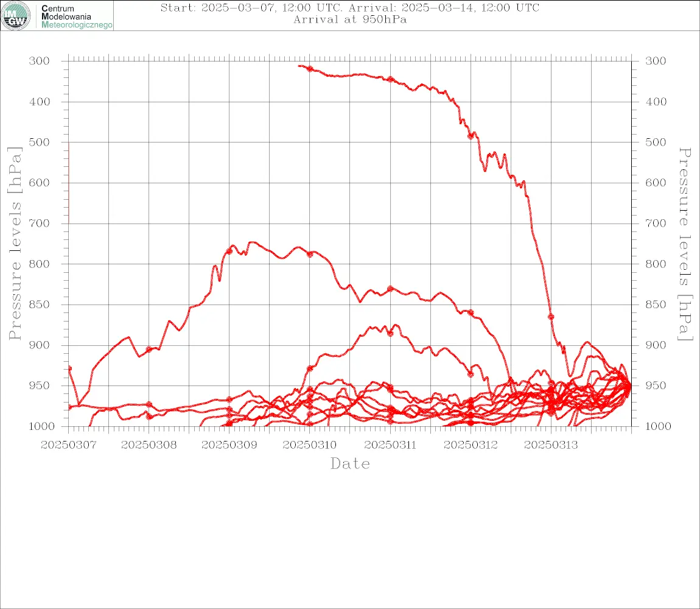Click the trajectory marker near 885 hPa on 20250311
700x609 pixels.
[390, 333]
